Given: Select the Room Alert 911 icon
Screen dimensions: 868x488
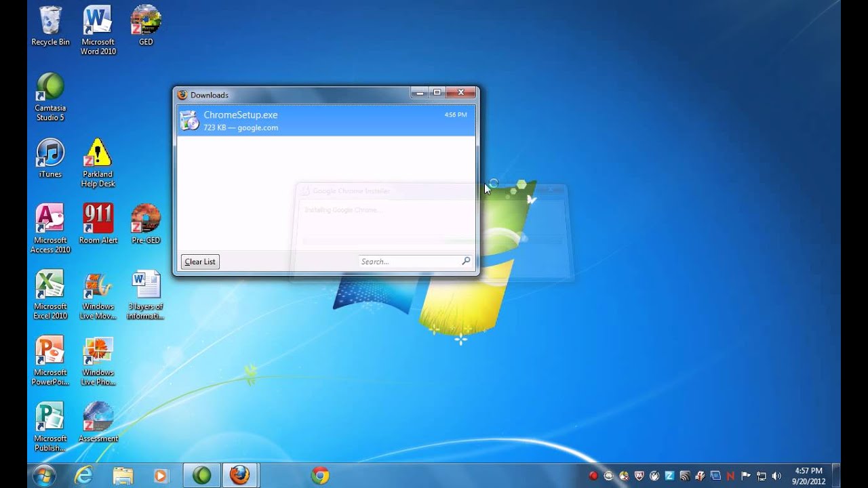Looking at the screenshot, I should (x=98, y=224).
